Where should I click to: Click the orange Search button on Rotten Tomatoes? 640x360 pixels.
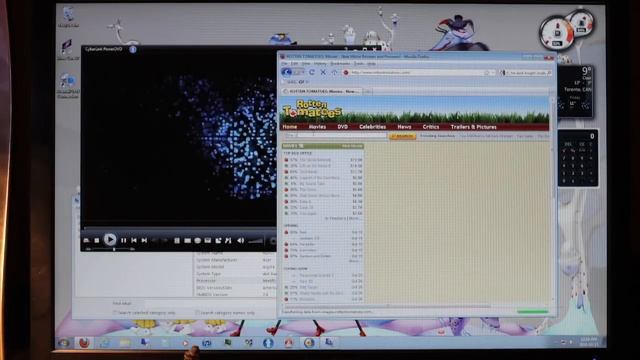pyautogui.click(x=402, y=136)
